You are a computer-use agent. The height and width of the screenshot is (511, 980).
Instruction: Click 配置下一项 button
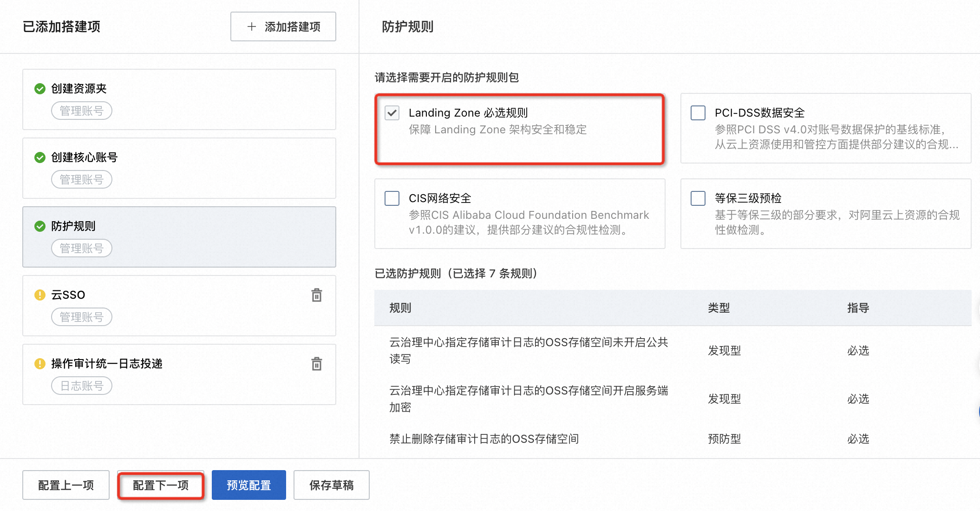(161, 485)
